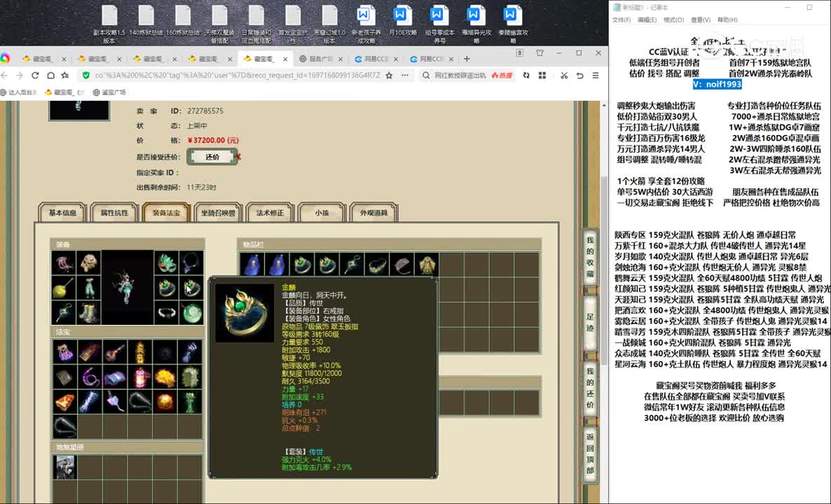Viewport: 831px width, 504px height.
Task: Click Notepad line starting 星河云海
Action: (721, 364)
